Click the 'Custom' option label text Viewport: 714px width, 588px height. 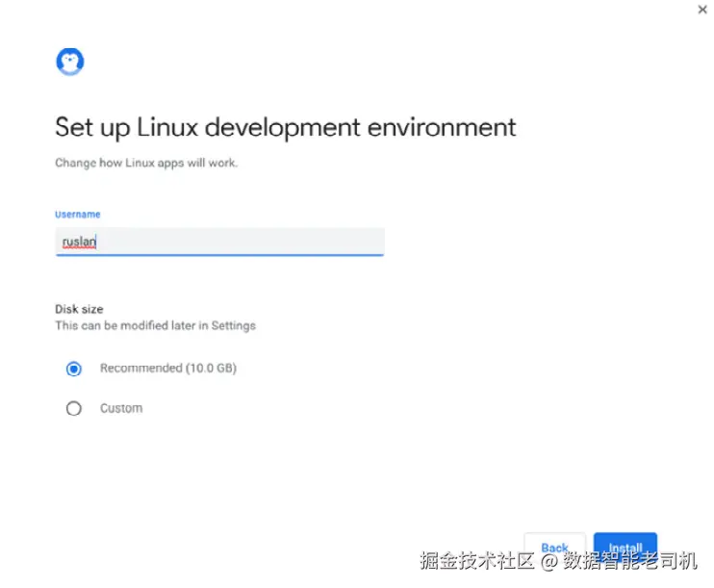pyautogui.click(x=121, y=408)
